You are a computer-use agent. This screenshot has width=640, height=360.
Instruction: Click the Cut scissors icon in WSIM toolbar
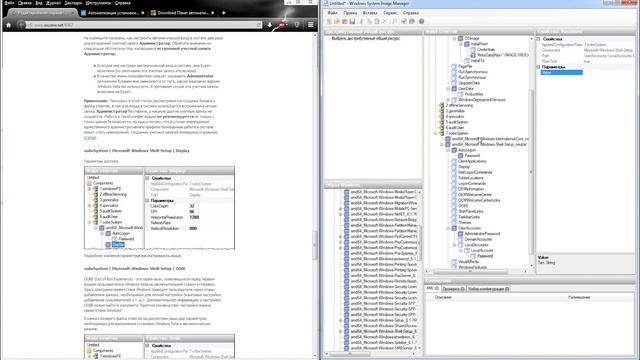coord(362,21)
